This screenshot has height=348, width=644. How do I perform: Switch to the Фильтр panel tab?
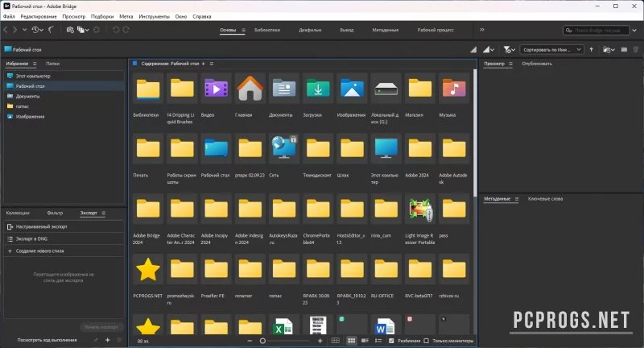(55, 213)
